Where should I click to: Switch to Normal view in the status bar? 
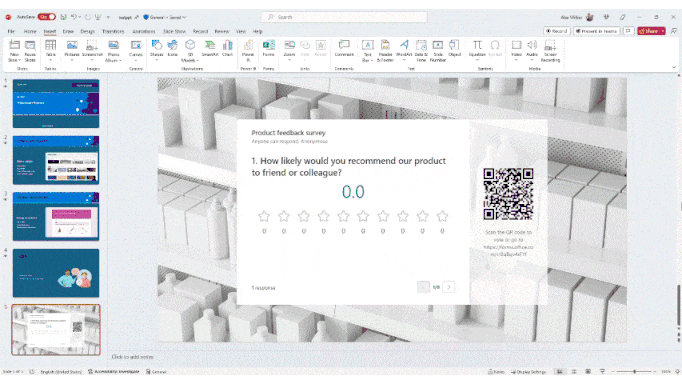point(560,372)
